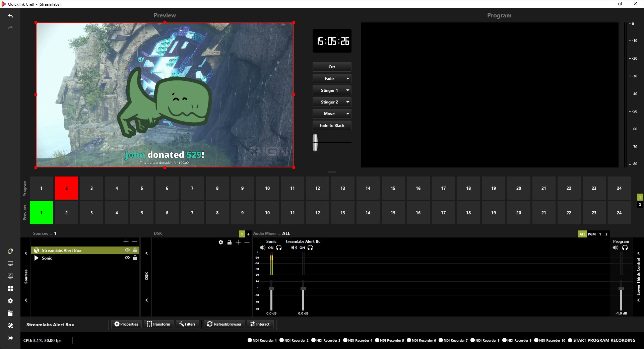Image resolution: width=644 pixels, height=349 pixels.
Task: Hide the Streamlabs Alert Box source
Action: 127,250
